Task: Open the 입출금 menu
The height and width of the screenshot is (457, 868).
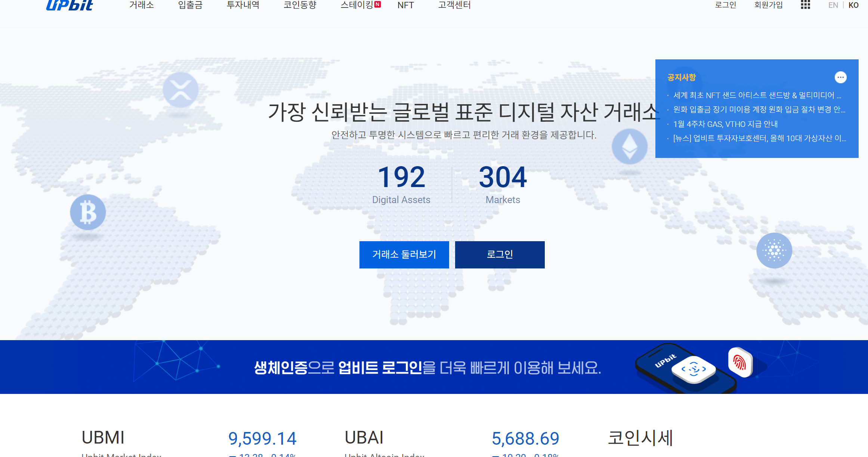Action: [x=189, y=5]
